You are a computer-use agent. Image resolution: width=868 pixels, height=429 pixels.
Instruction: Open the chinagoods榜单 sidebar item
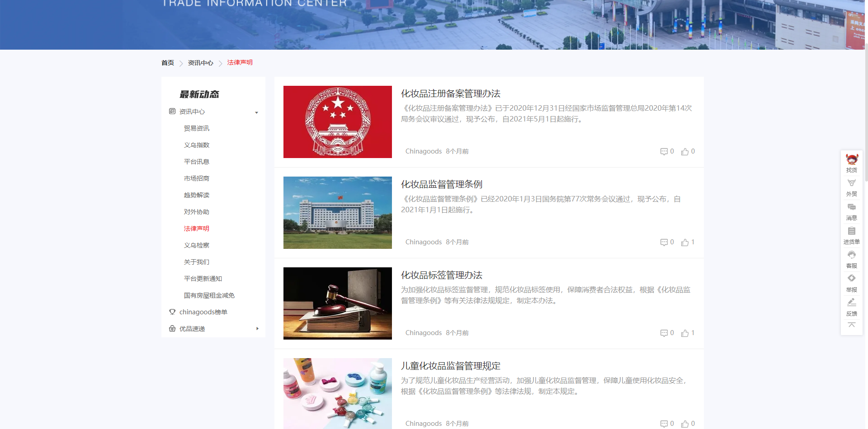click(x=203, y=312)
